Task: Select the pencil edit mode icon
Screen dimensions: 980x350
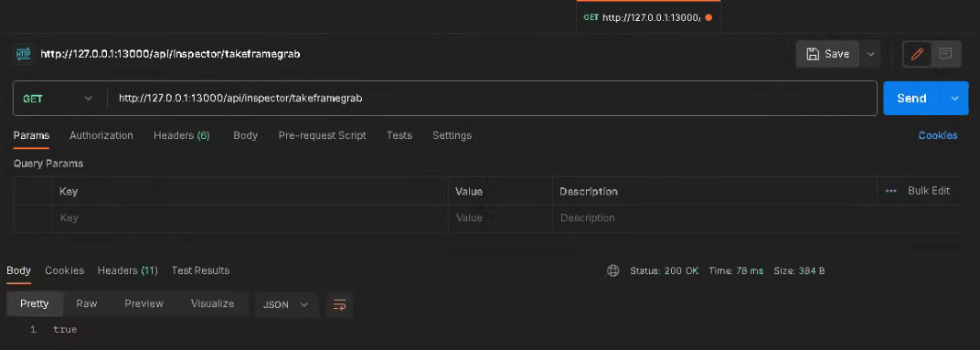Action: click(917, 54)
